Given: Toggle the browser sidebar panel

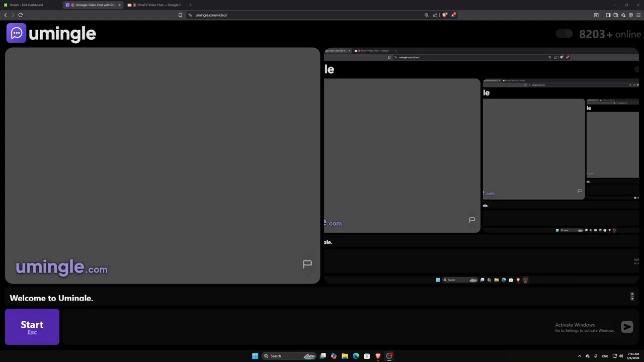Looking at the screenshot, I should [x=608, y=15].
